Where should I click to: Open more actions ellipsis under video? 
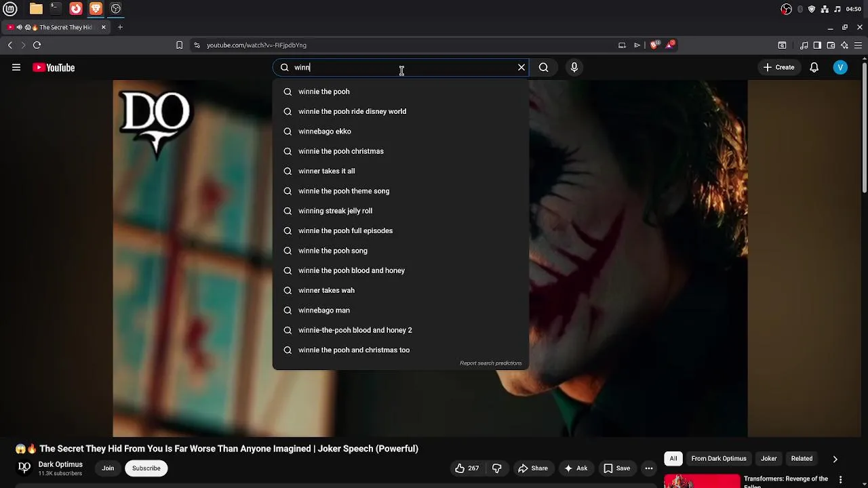tap(649, 468)
